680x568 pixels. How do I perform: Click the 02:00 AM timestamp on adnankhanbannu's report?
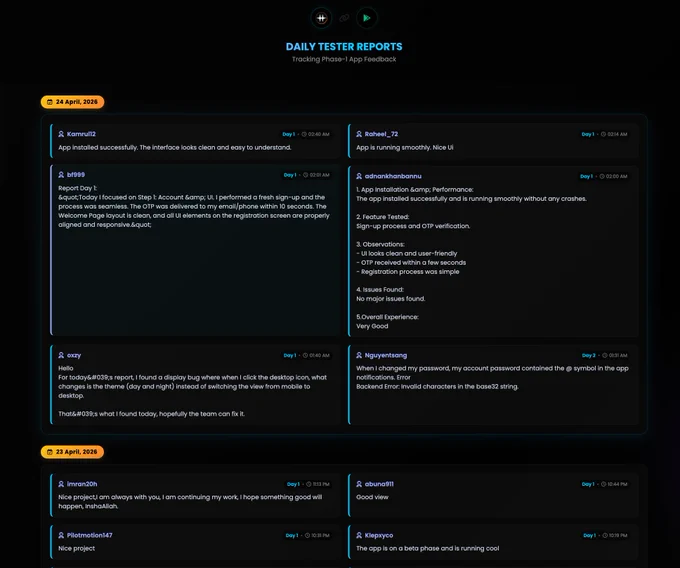click(x=616, y=176)
